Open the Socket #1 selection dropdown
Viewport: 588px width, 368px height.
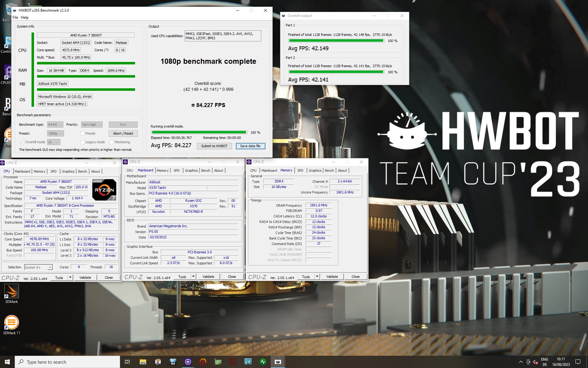click(x=38, y=267)
